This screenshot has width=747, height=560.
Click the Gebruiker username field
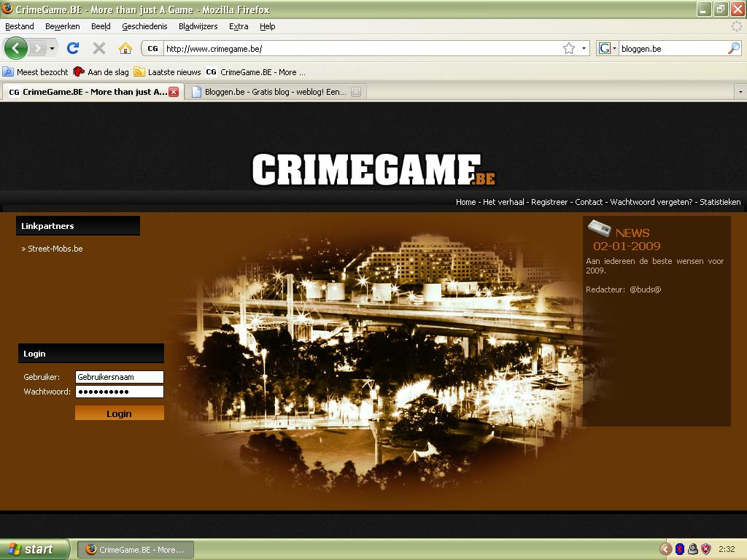click(x=119, y=377)
